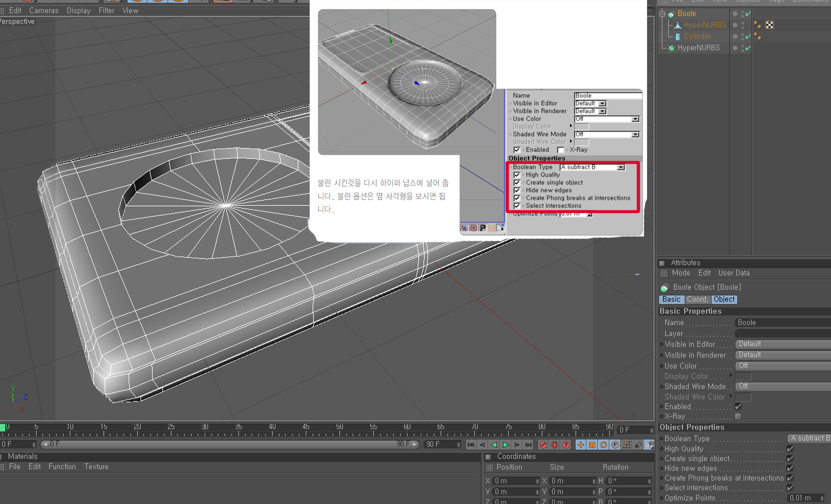
Task: Expand Shaded Wire Color arrow in Attributes
Action: (731, 395)
